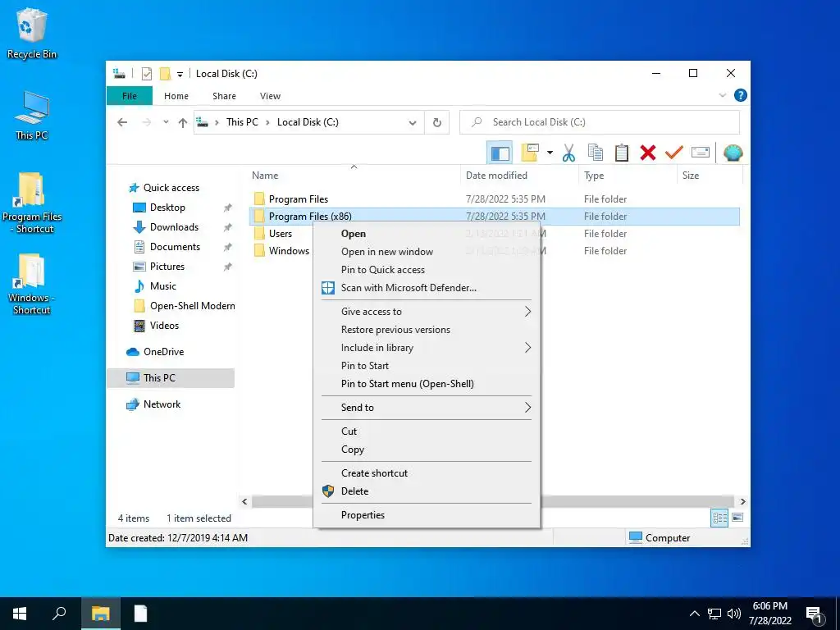840x630 pixels.
Task: Open Customize Quick Access Toolbar dropdown
Action: (x=180, y=75)
